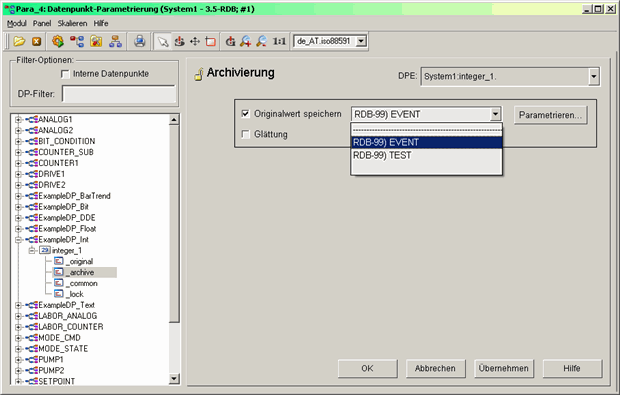
Task: Select the SETPOINT tree item
Action: tap(57, 381)
